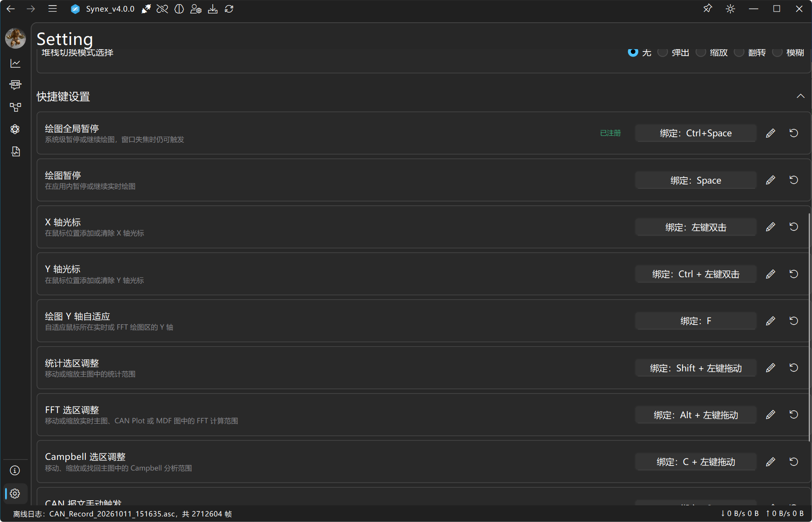
Task: Click the 绑定: F binding button
Action: (696, 321)
